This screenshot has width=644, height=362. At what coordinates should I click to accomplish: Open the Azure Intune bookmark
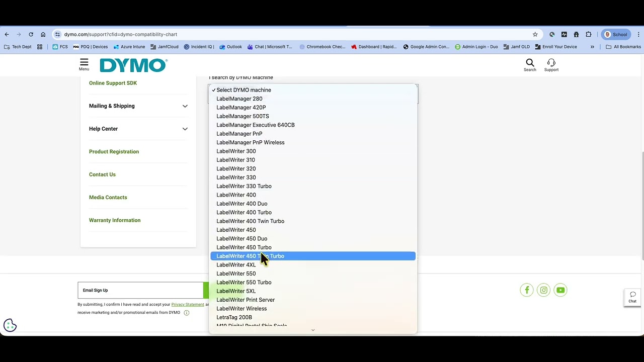click(x=129, y=47)
